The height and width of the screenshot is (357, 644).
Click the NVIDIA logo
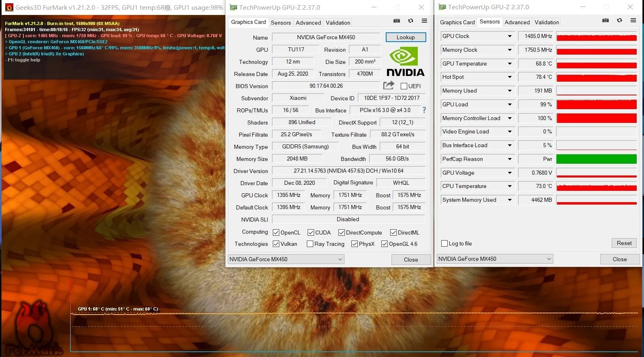click(405, 62)
